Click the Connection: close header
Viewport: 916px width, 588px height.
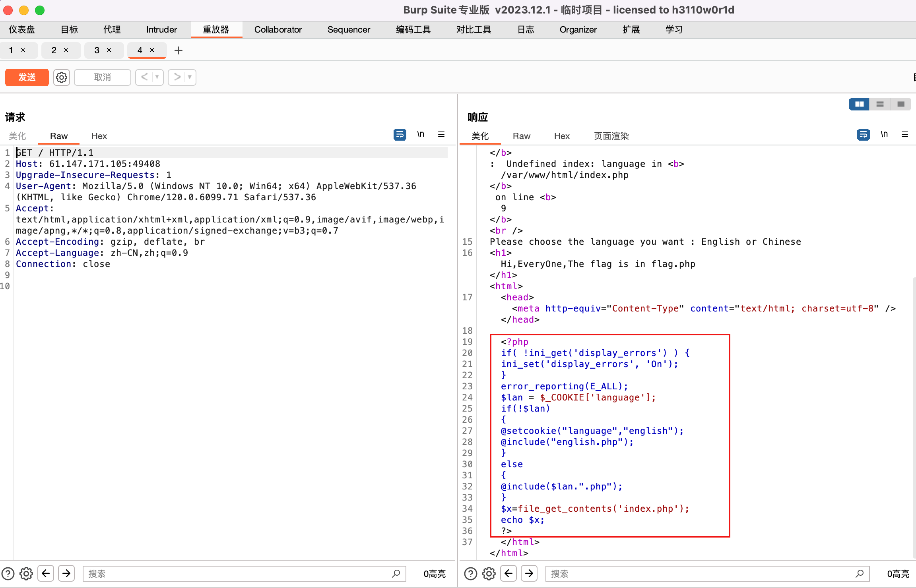point(63,264)
